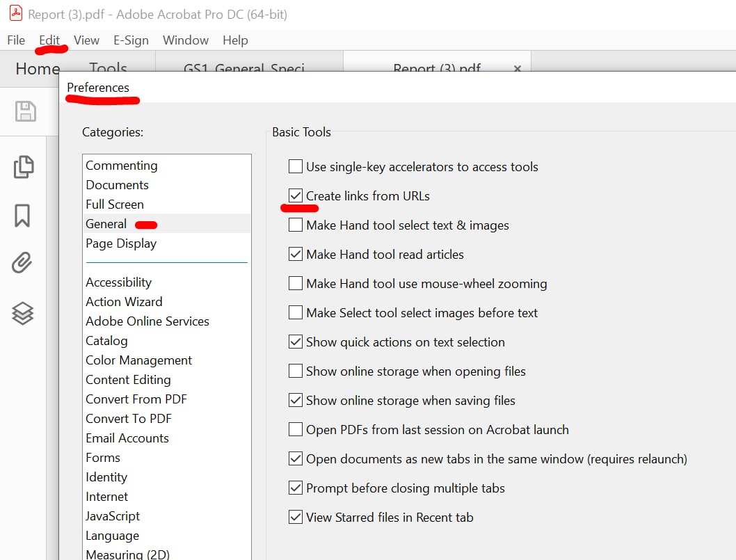Image resolution: width=736 pixels, height=560 pixels.
Task: Select the Measuring (2D) category
Action: pos(167,553)
